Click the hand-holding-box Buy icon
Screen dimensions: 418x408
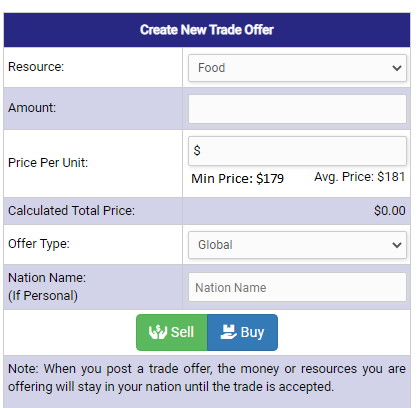tap(228, 332)
